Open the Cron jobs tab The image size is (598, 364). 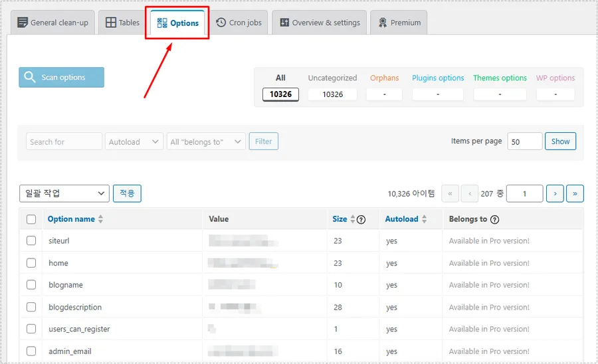(x=239, y=23)
